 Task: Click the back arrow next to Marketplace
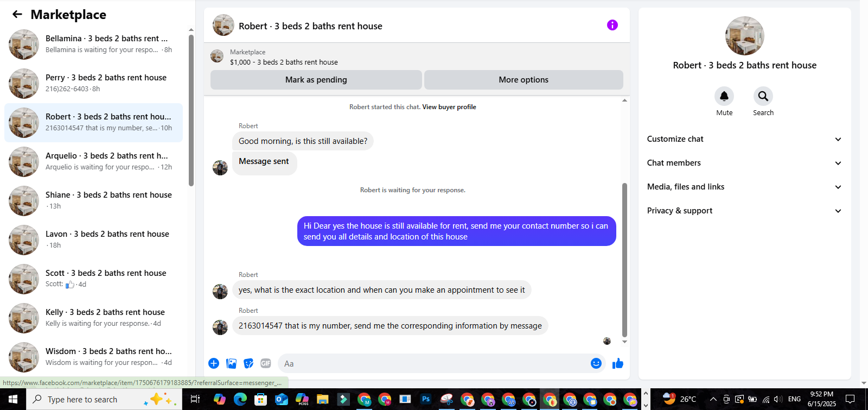pyautogui.click(x=17, y=15)
